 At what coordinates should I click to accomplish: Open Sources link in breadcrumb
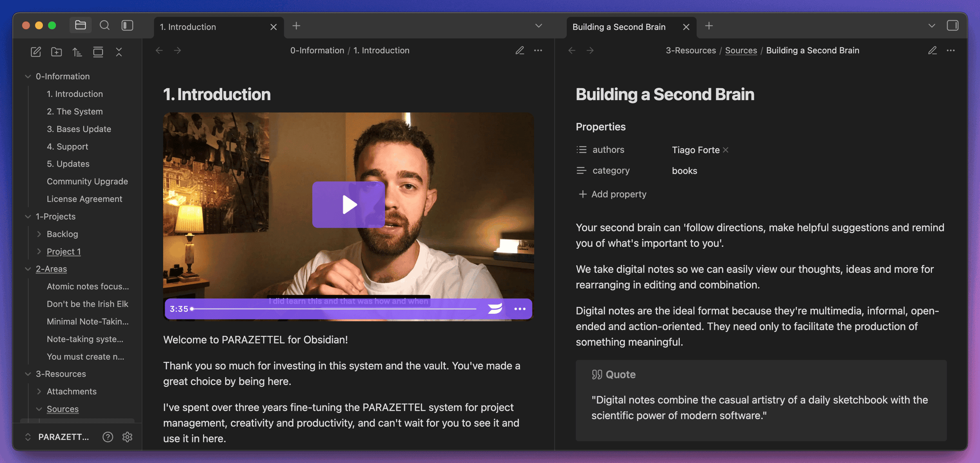click(741, 51)
